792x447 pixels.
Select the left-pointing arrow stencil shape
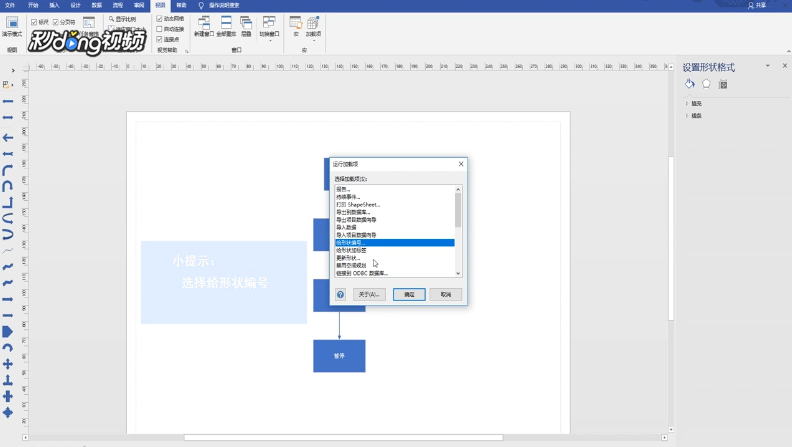8,137
